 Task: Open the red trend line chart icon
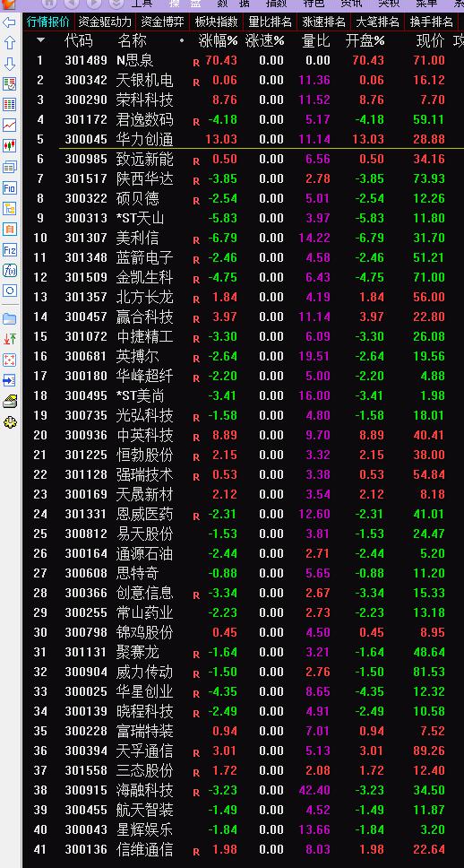pos(9,126)
